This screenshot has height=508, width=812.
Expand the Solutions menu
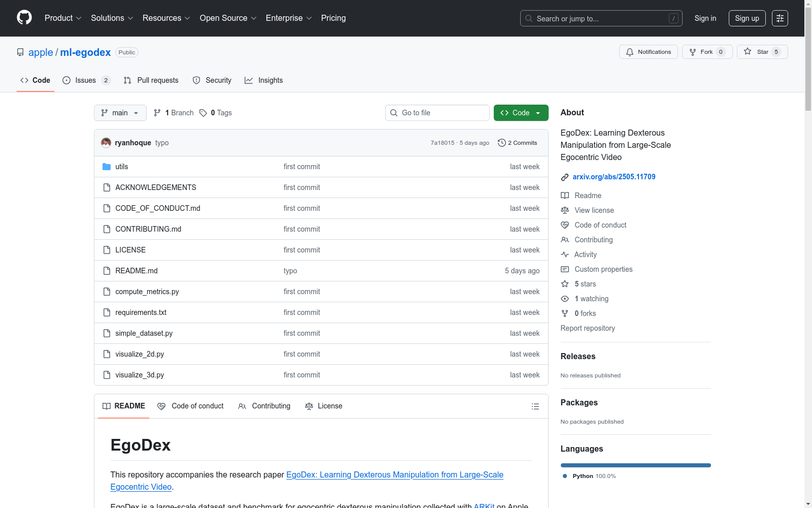pyautogui.click(x=112, y=18)
